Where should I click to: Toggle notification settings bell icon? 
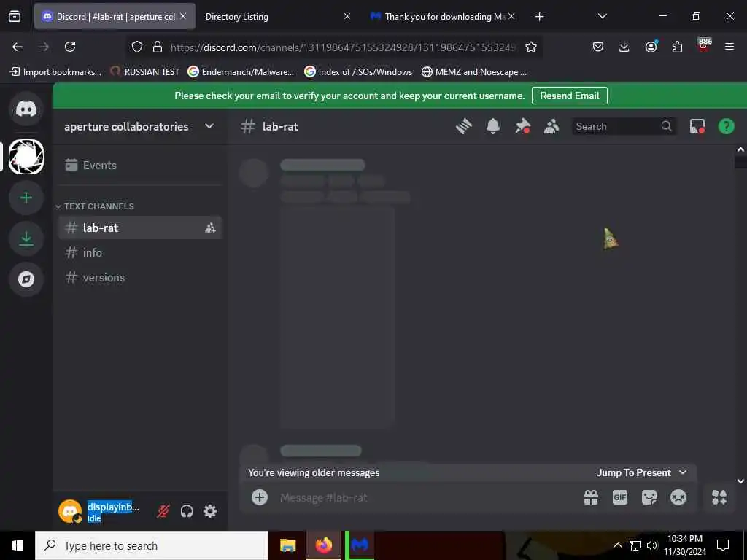tap(493, 126)
